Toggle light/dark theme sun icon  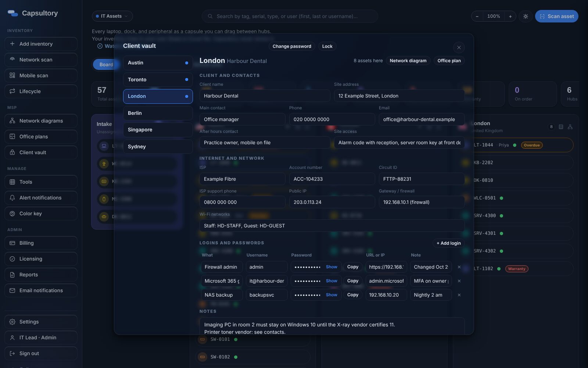pyautogui.click(x=526, y=16)
